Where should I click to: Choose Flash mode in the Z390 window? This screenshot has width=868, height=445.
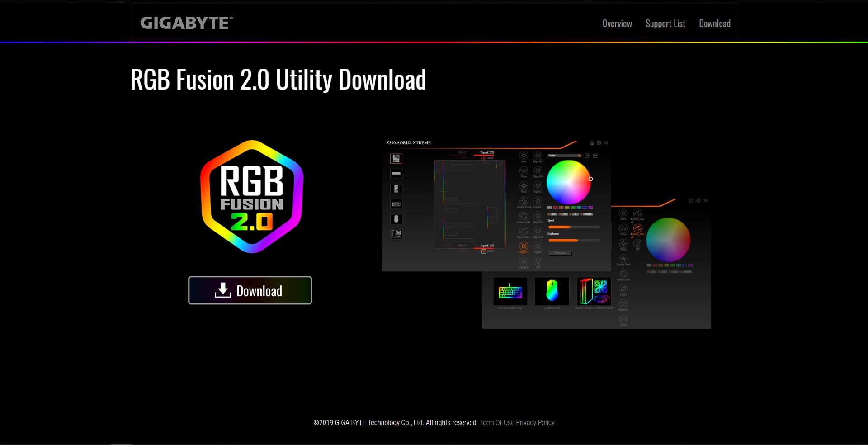tap(524, 186)
